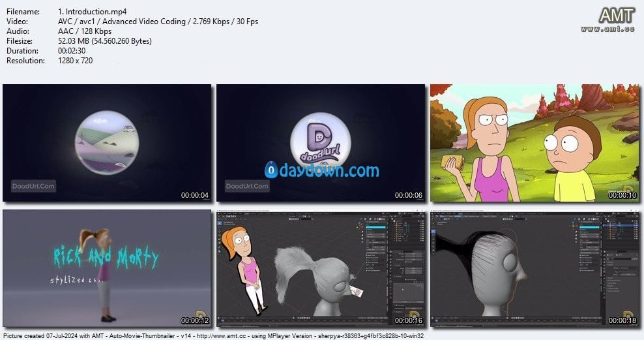
Task: Click the AMT logo in the corner
Action: [608, 20]
